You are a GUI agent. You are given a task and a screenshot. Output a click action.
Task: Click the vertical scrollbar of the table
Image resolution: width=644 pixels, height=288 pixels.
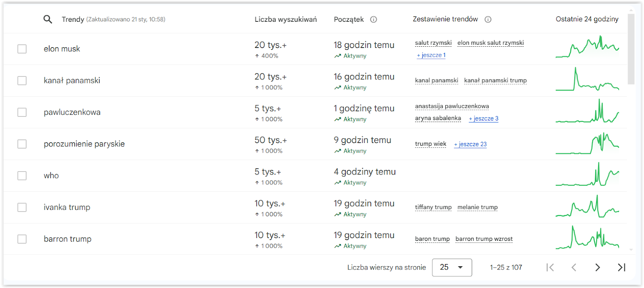(631, 49)
